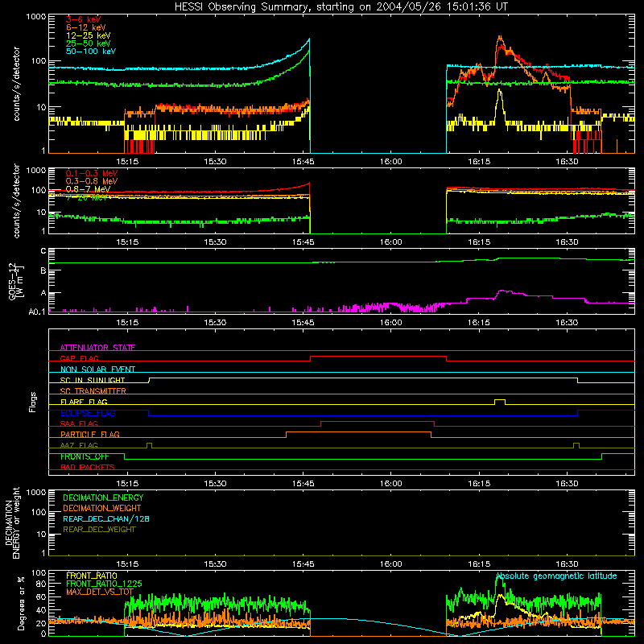Click the green FRONT_RATIO_1225 legend entry

(104, 584)
